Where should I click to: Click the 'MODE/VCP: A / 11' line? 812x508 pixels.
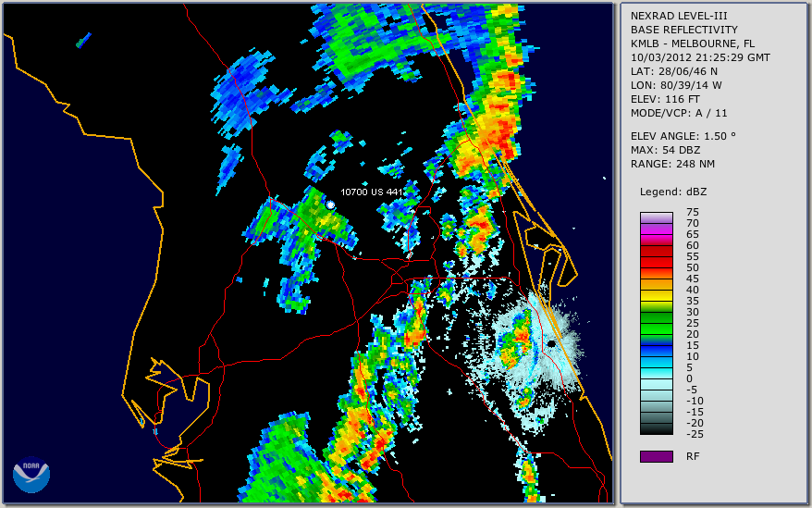[x=679, y=113]
